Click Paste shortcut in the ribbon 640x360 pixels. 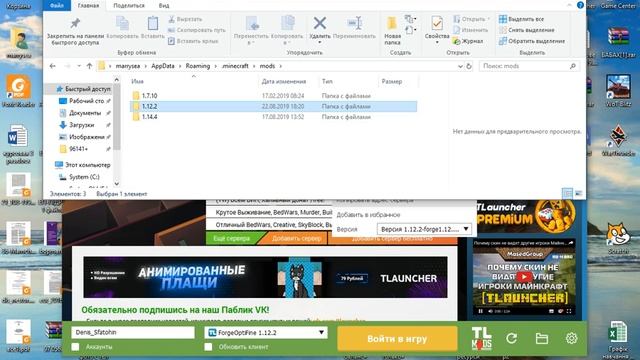point(193,41)
